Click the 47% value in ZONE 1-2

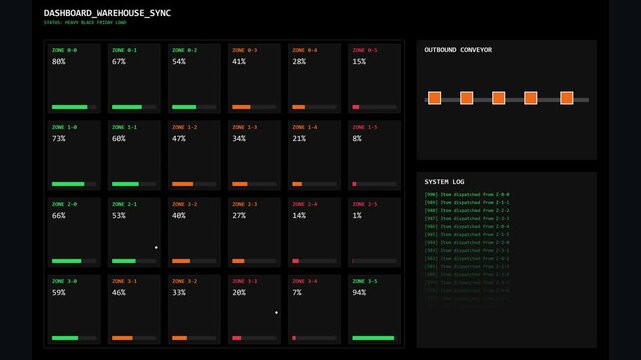point(179,139)
